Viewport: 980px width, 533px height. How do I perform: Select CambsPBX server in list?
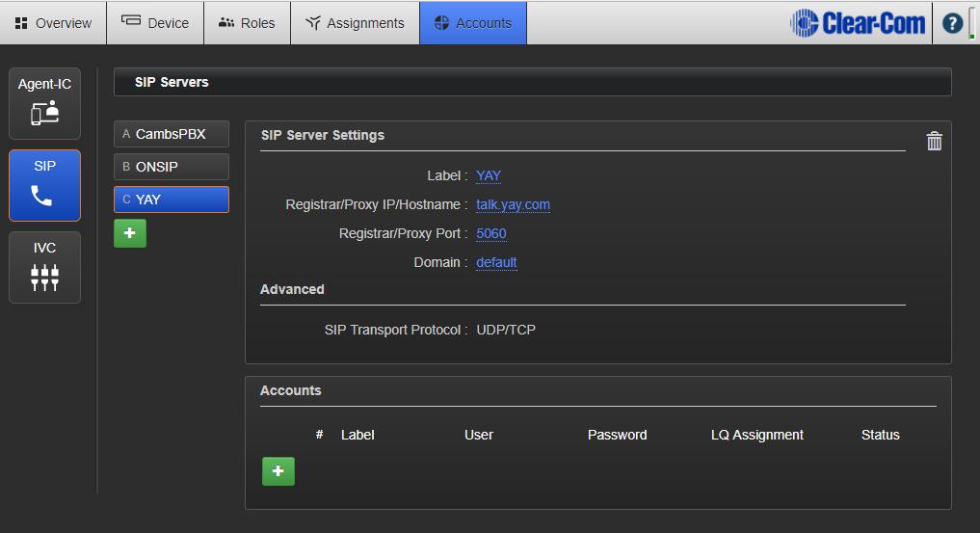[171, 134]
